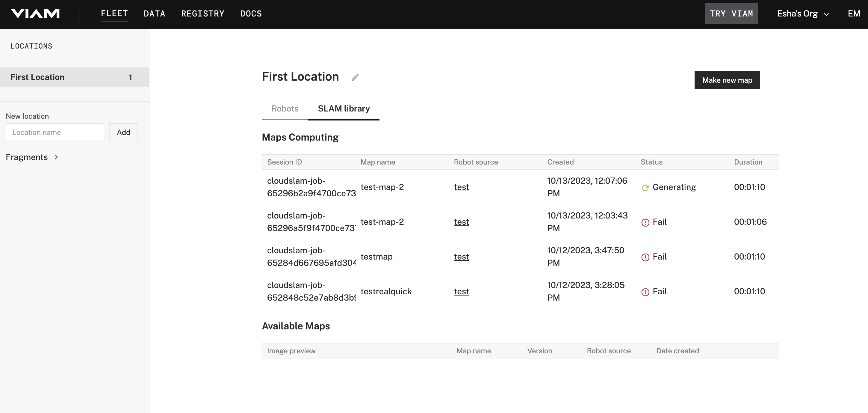Expand the Fragments section
The width and height of the screenshot is (868, 413).
(x=27, y=157)
